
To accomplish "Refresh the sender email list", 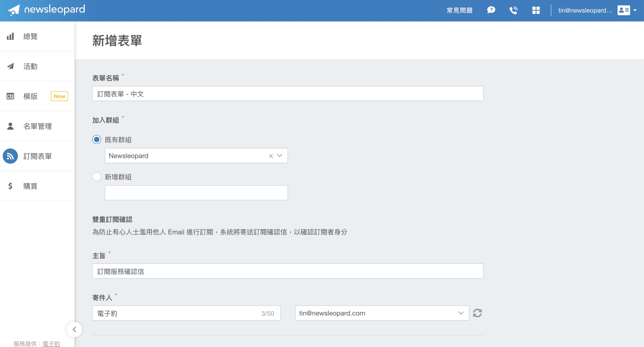I will [x=477, y=313].
